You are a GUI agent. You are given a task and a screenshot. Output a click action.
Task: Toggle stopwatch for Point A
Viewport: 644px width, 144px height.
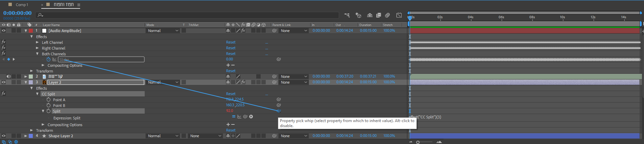[48, 100]
